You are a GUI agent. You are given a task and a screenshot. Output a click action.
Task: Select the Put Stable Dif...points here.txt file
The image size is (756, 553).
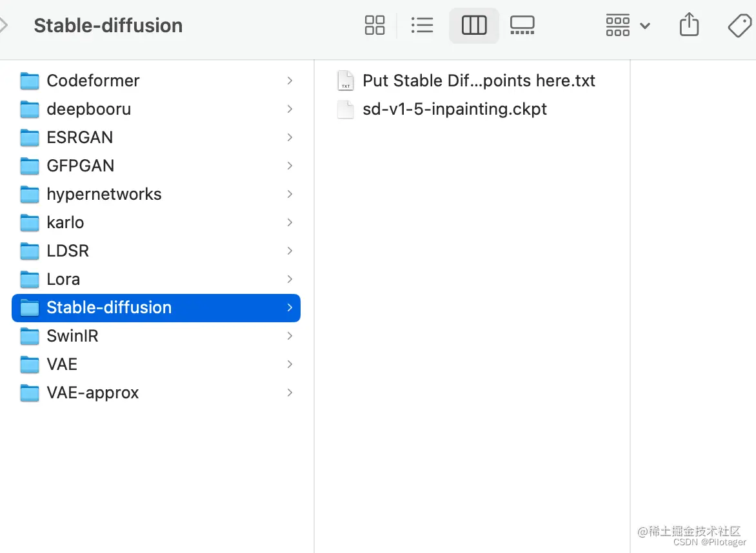point(466,81)
